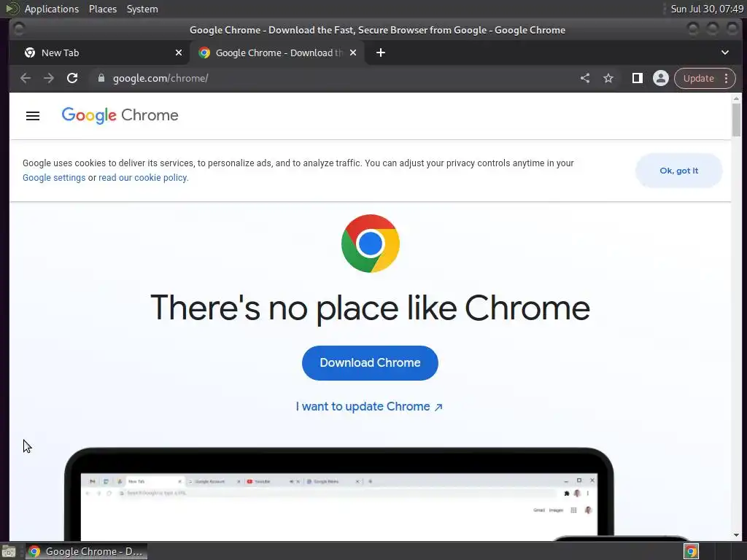The width and height of the screenshot is (747, 560).
Task: Click the clock showing Sun Jul 30, 07:49
Action: click(x=707, y=9)
